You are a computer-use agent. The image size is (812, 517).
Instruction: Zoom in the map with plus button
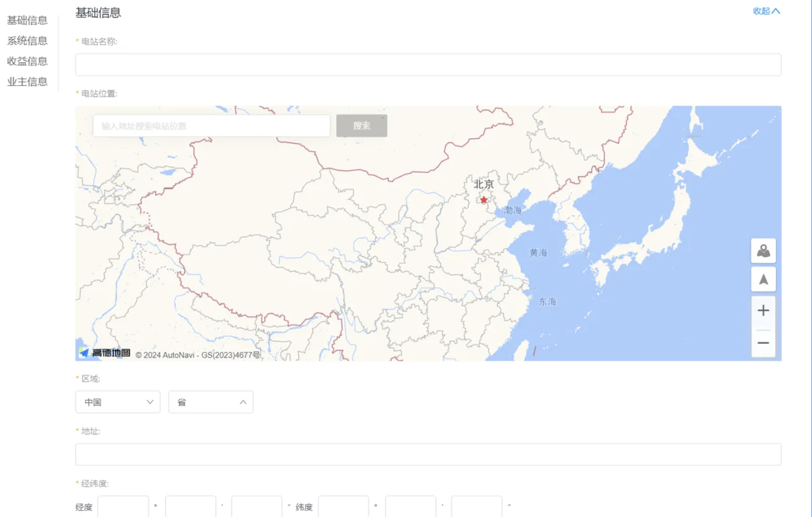point(763,311)
